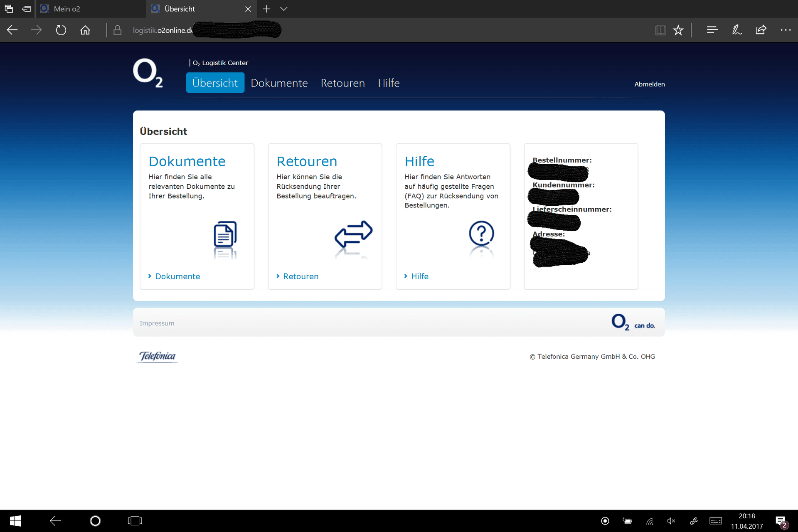Click the Adresse label
The width and height of the screenshot is (798, 532).
click(549, 234)
